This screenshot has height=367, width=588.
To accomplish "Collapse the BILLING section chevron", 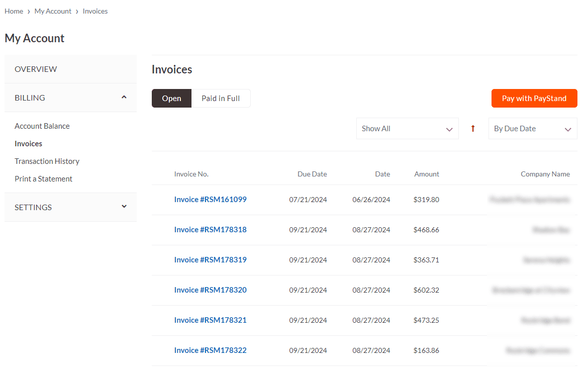I will tap(124, 98).
